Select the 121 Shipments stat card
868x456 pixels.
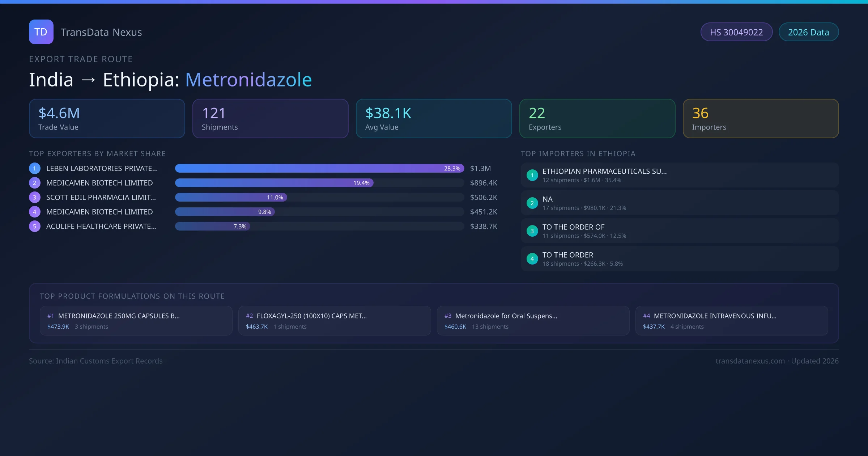pyautogui.click(x=270, y=118)
